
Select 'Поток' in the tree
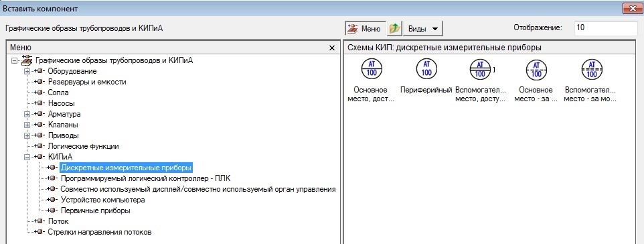[x=58, y=221]
